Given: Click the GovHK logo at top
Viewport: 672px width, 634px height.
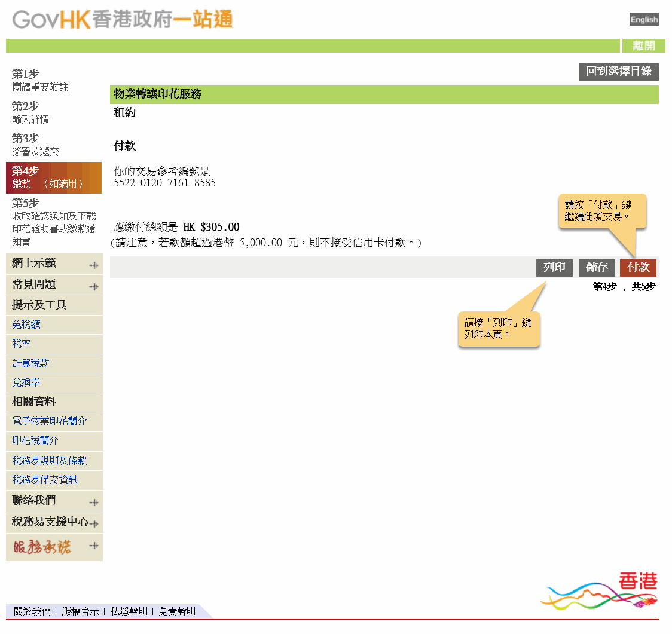Looking at the screenshot, I should point(123,20).
